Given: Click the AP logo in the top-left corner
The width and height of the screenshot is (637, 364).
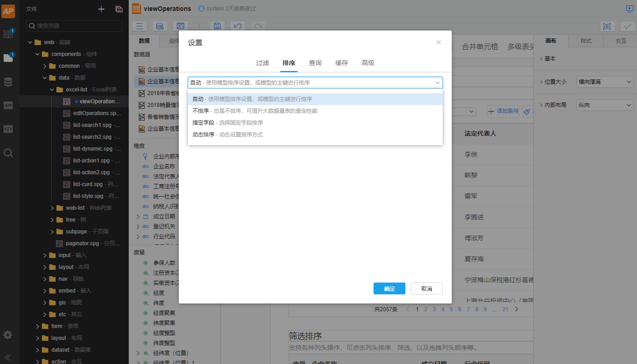Looking at the screenshot, I should (8, 11).
